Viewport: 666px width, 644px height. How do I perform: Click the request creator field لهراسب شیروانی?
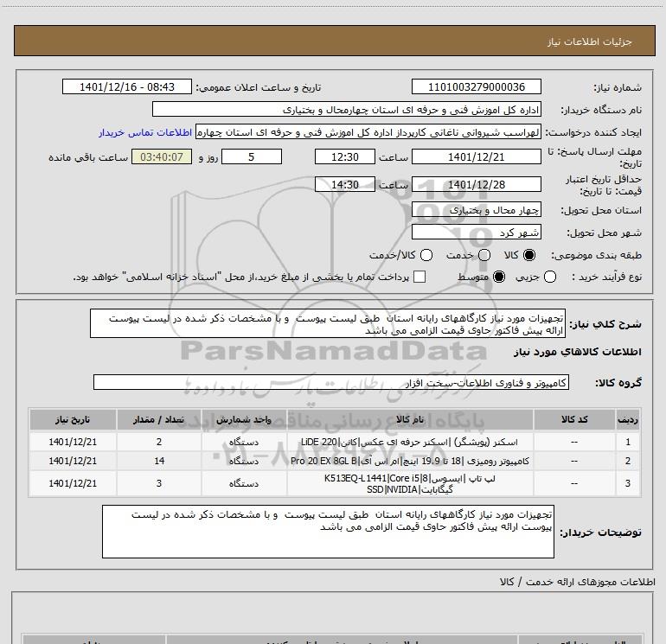[x=368, y=132]
